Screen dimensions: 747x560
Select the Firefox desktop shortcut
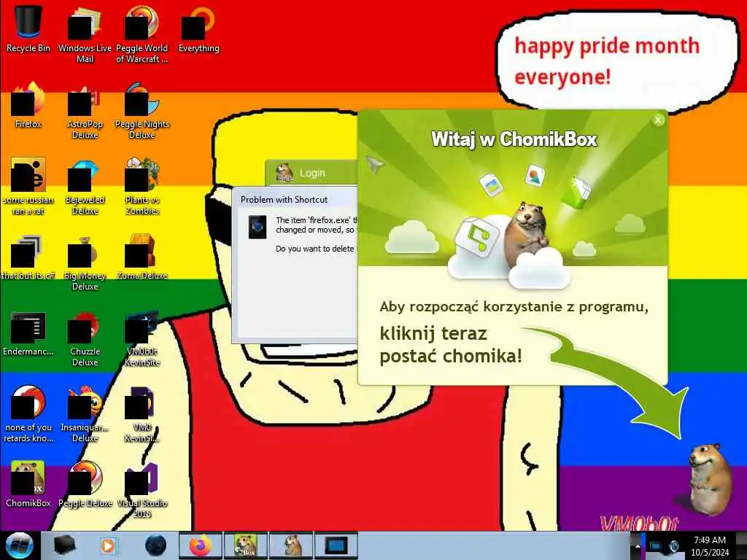28,105
